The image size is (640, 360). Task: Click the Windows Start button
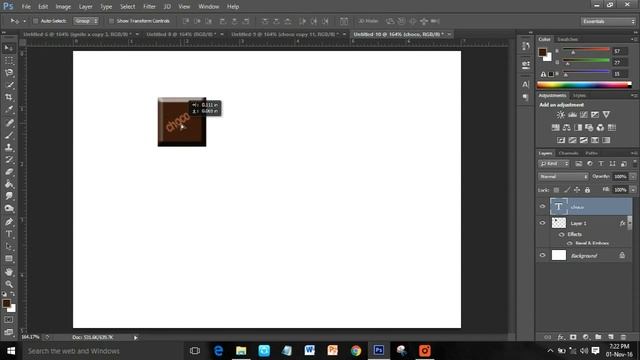[x=11, y=351]
